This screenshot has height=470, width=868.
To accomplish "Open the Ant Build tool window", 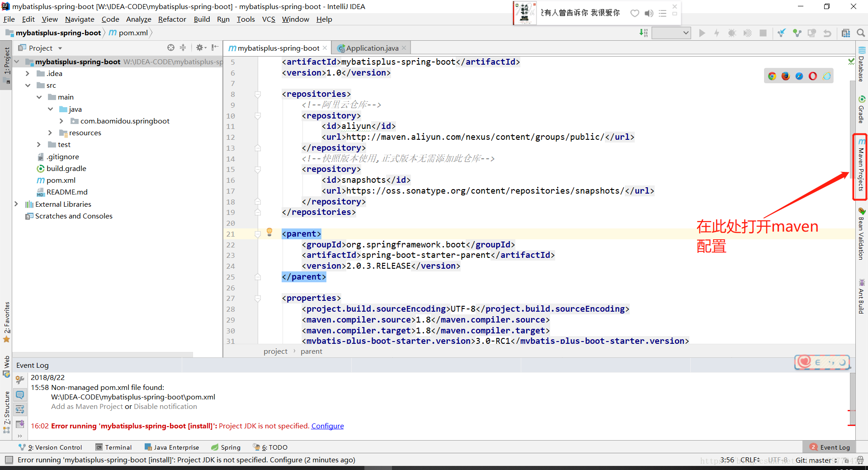I will coord(861,297).
